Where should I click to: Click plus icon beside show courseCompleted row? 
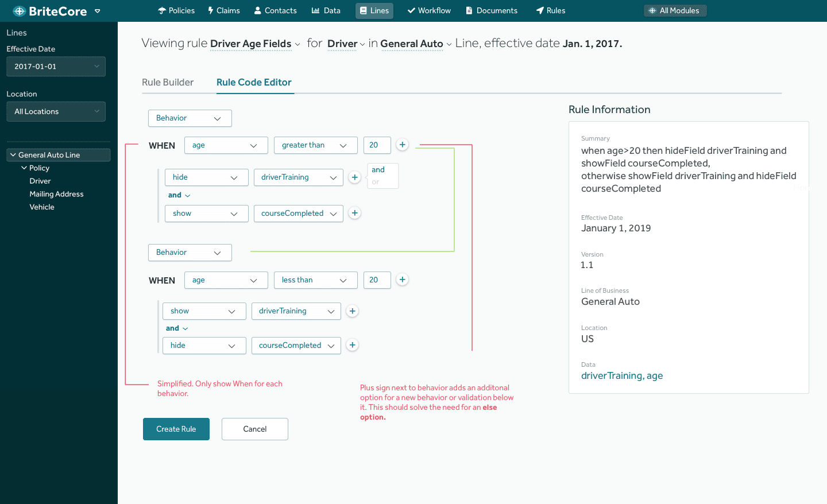355,213
